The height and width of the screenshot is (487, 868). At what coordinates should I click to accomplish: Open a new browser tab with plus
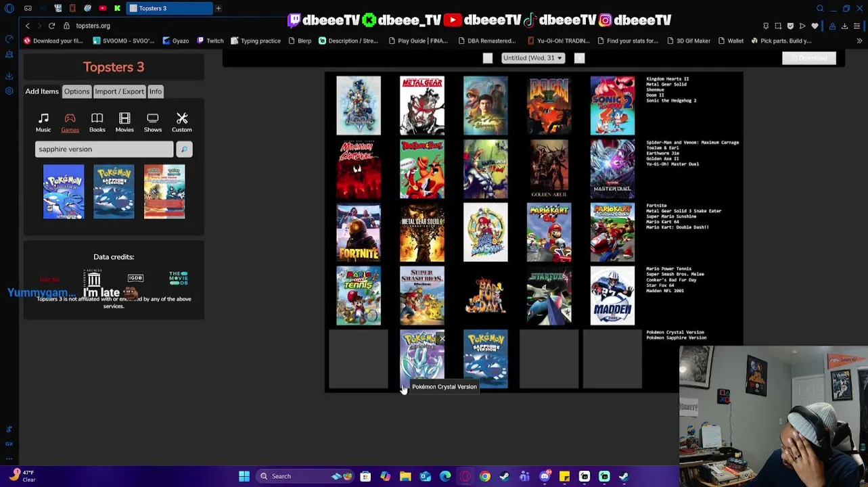pyautogui.click(x=219, y=8)
